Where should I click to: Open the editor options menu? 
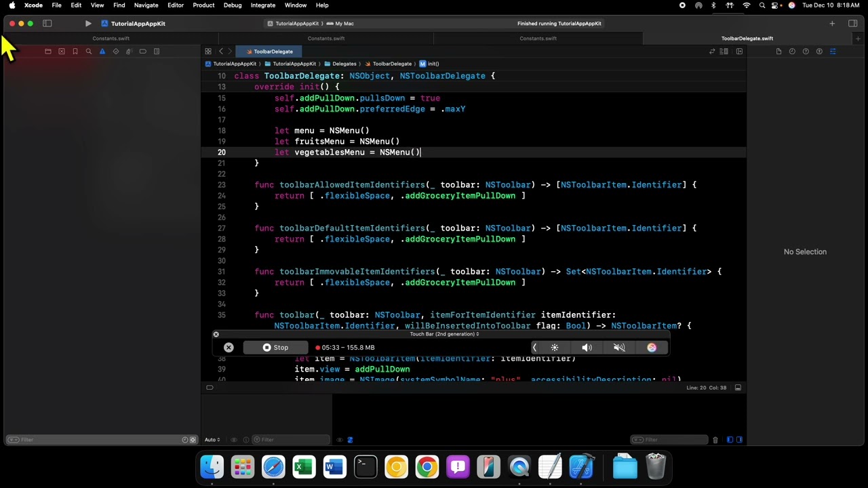tap(724, 52)
